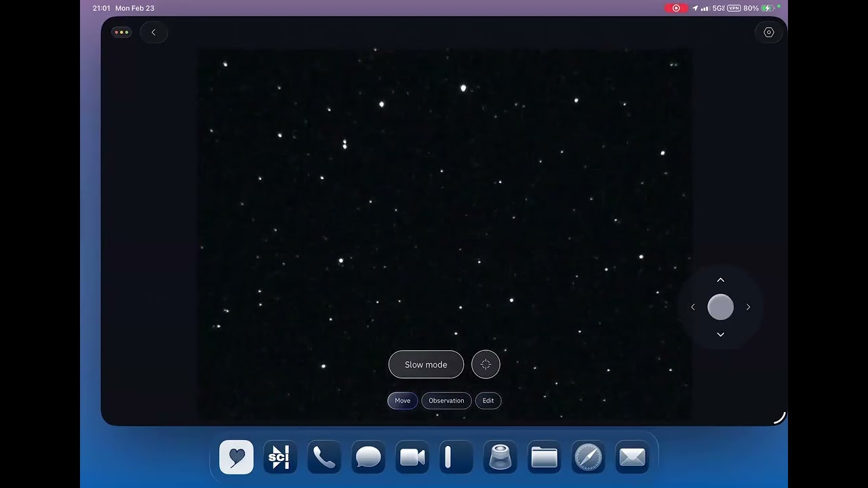The width and height of the screenshot is (868, 488).
Task: Nudge the telescope right with the right arrow
Action: tap(748, 307)
